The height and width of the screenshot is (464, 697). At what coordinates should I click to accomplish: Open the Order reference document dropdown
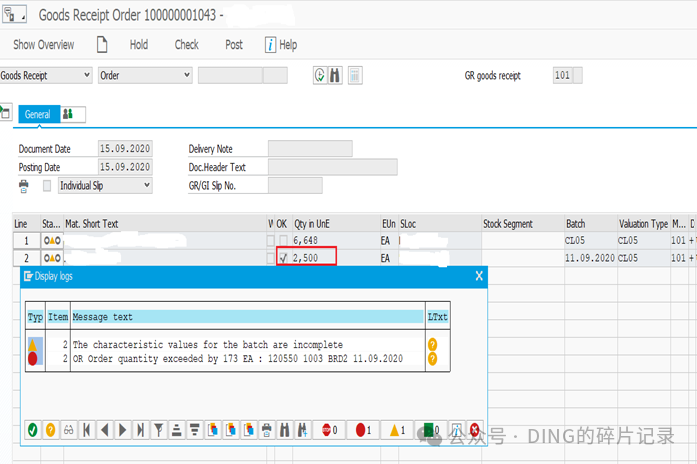coord(145,75)
